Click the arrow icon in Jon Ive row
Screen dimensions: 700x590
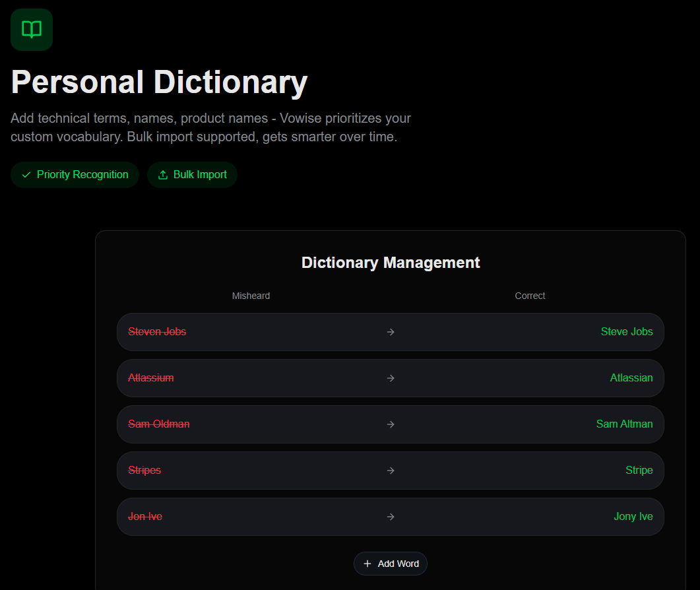(x=391, y=517)
